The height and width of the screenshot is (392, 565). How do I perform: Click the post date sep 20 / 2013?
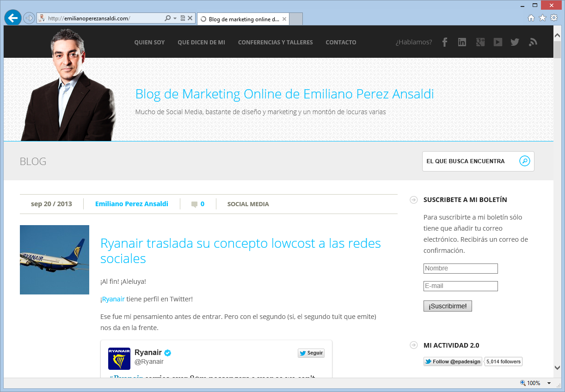point(51,204)
